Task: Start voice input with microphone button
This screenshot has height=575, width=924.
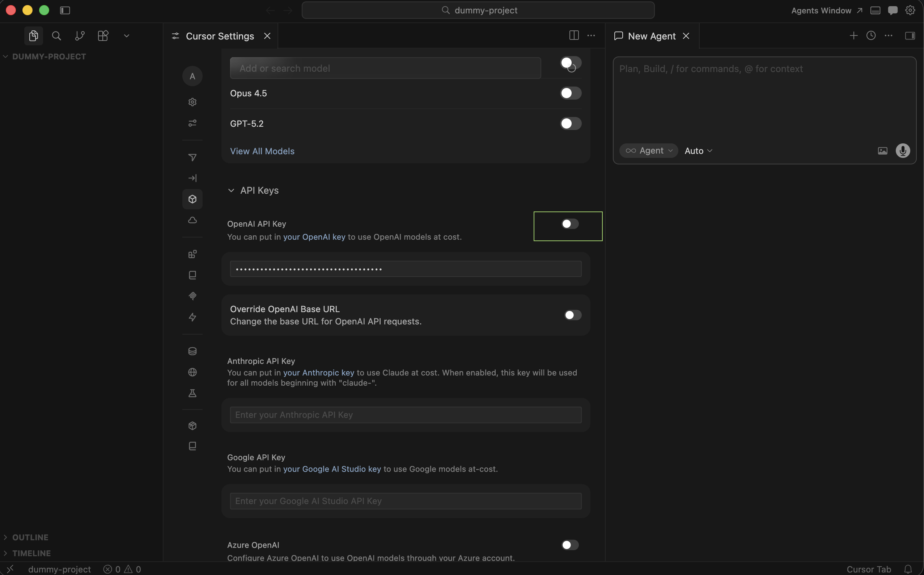Action: tap(903, 151)
